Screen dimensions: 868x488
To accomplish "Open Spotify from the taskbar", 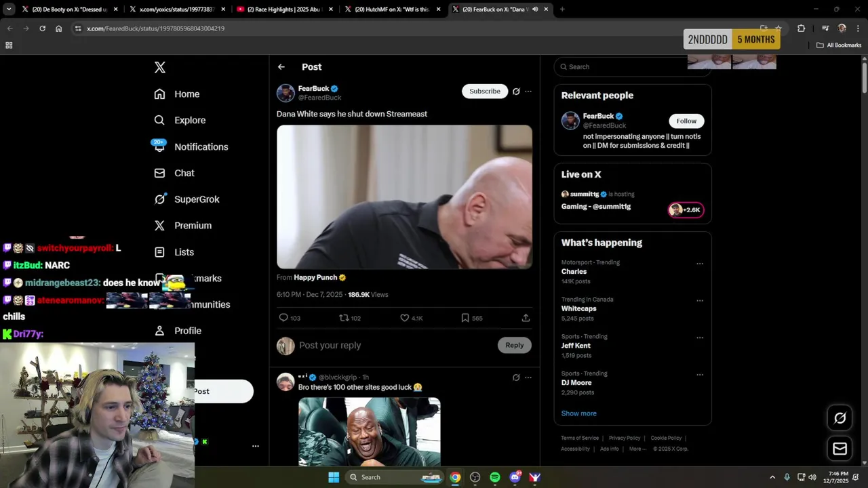I will click(x=495, y=477).
